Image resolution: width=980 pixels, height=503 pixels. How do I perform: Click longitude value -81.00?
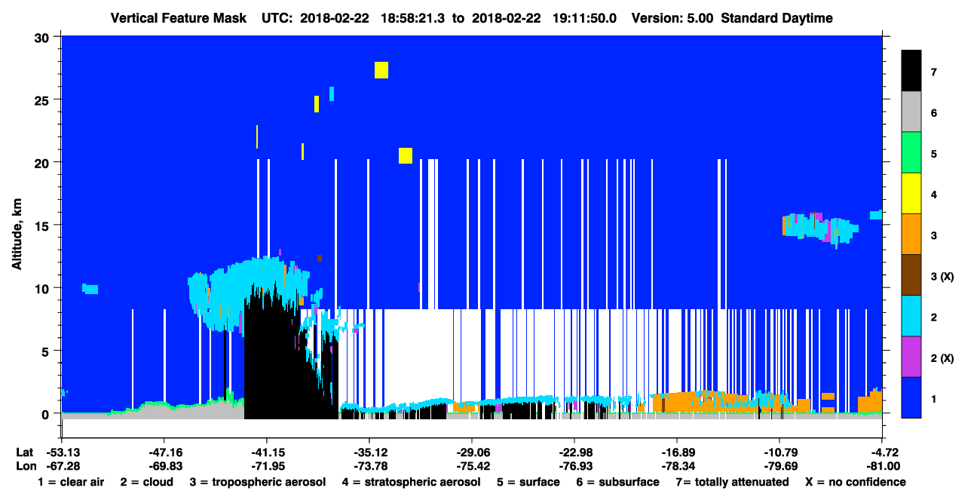(882, 465)
